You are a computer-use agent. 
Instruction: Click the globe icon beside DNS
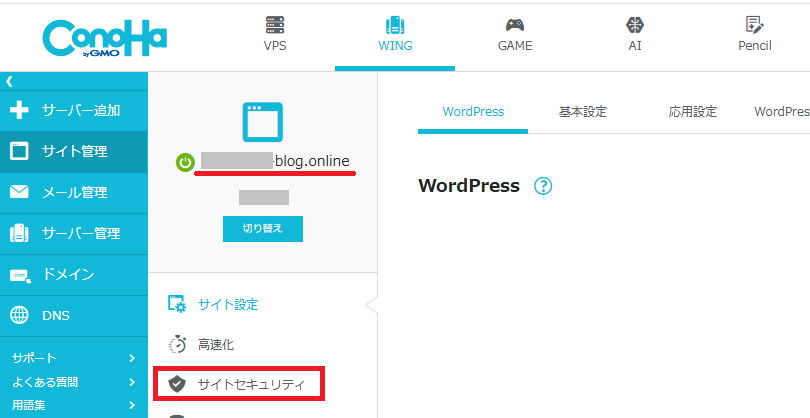click(x=20, y=315)
